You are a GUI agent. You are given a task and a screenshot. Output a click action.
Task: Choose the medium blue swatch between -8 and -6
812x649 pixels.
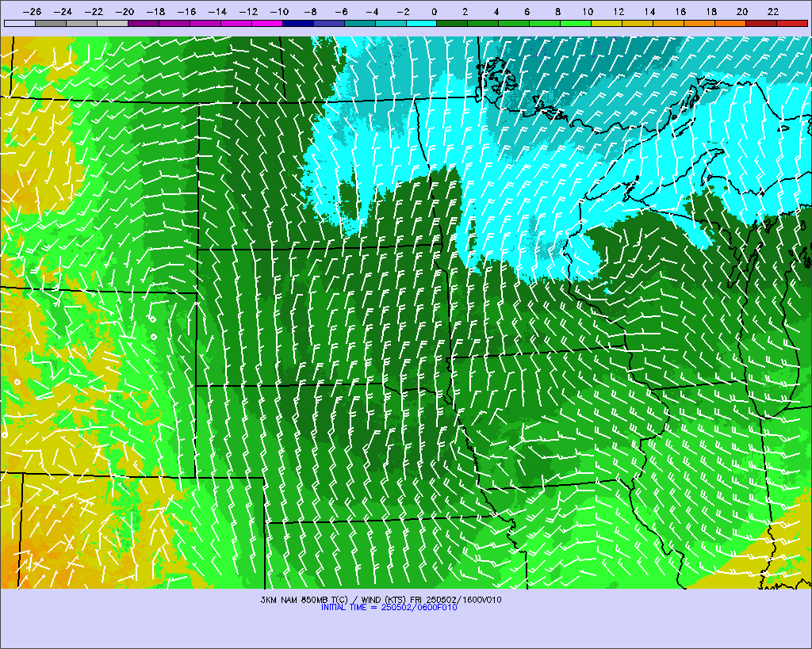coord(329,23)
